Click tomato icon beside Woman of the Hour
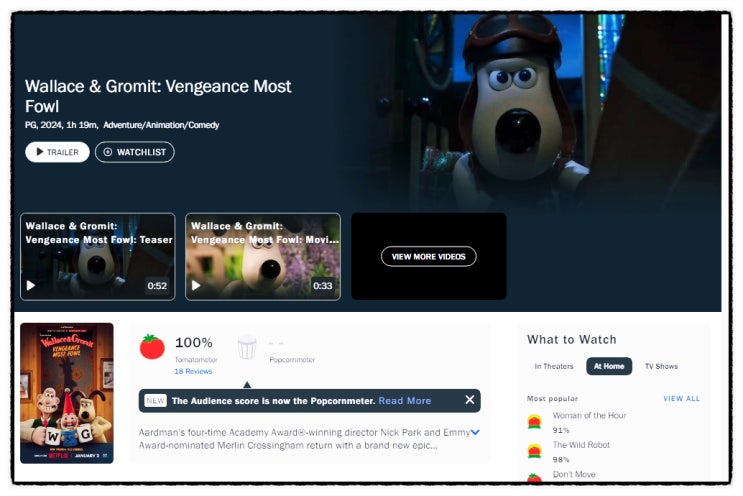 (535, 421)
